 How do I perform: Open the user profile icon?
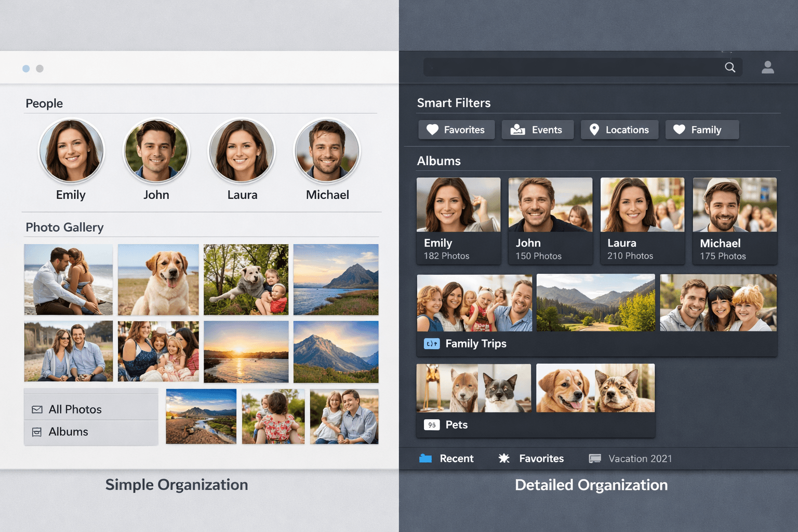coord(767,67)
